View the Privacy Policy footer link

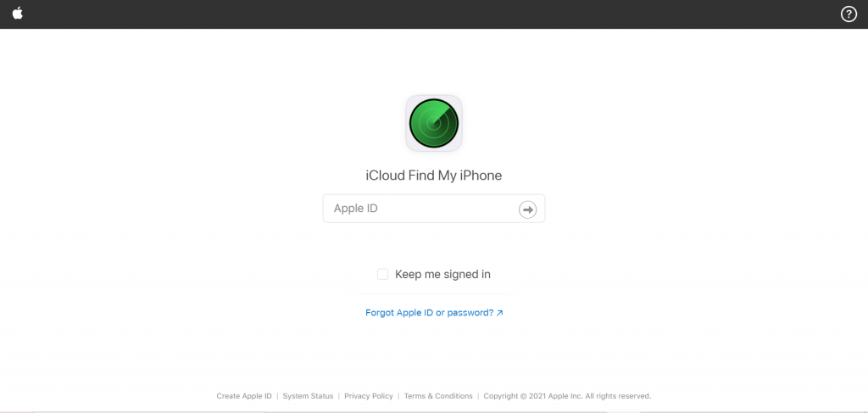tap(369, 396)
